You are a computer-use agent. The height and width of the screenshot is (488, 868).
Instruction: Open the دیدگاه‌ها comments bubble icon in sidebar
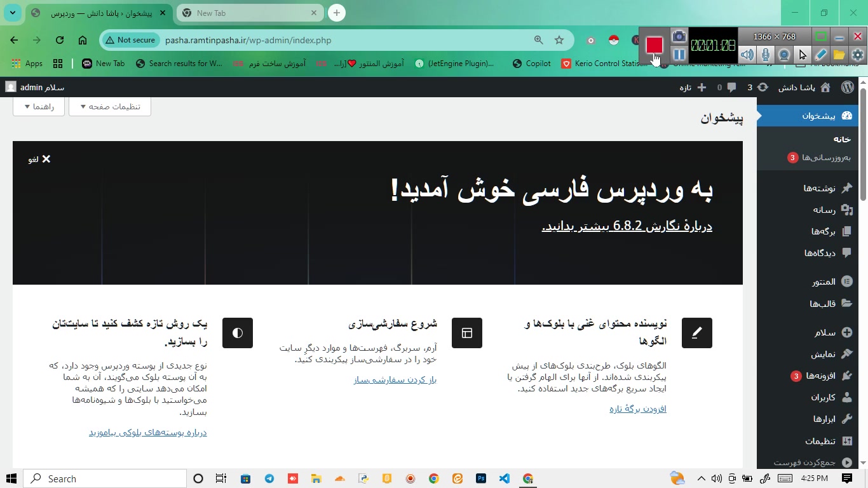pyautogui.click(x=846, y=253)
